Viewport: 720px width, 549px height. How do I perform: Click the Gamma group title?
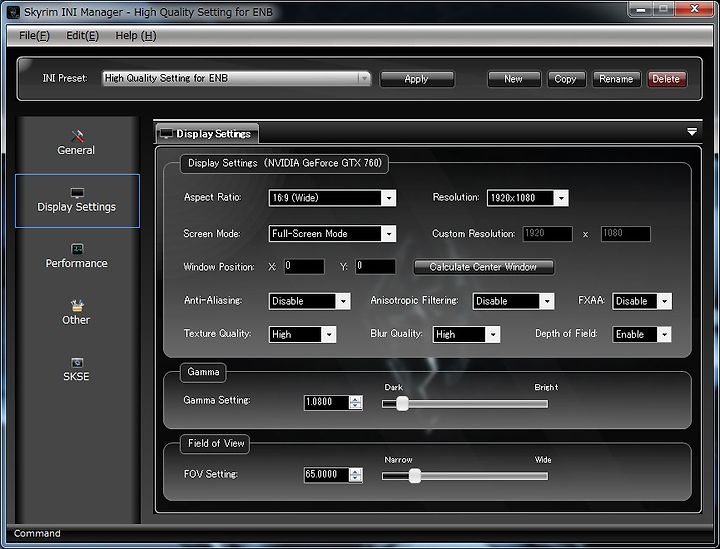click(x=203, y=372)
